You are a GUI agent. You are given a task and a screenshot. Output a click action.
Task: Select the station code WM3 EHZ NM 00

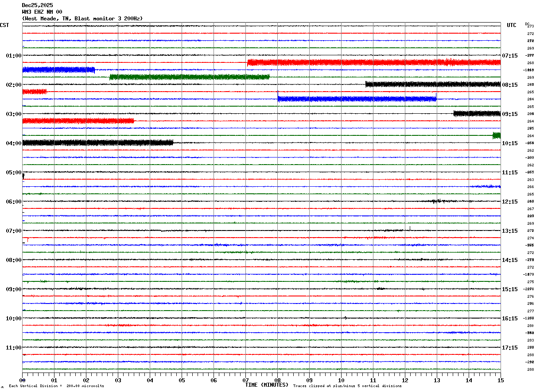pyautogui.click(x=42, y=12)
